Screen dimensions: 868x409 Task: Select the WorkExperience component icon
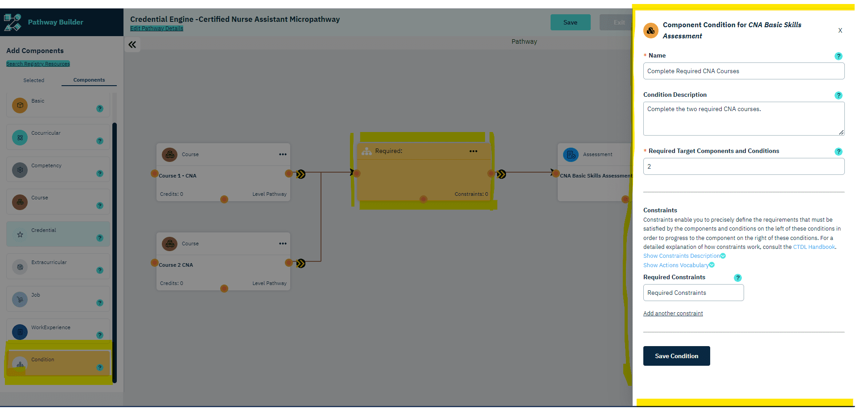click(x=20, y=331)
